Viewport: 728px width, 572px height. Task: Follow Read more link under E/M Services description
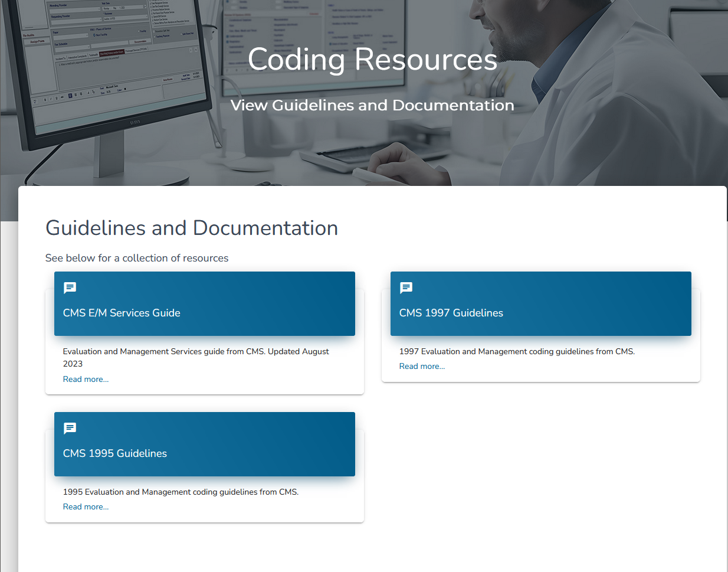tap(86, 379)
